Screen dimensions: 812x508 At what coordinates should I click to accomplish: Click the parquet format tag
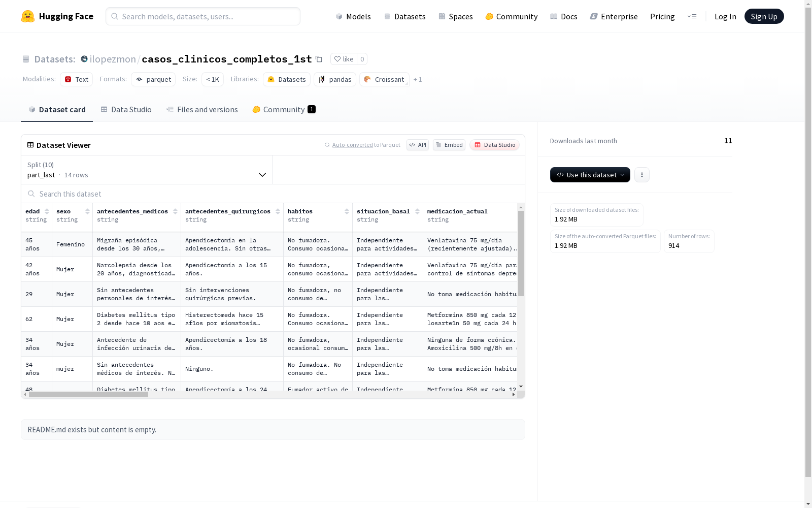(x=153, y=79)
